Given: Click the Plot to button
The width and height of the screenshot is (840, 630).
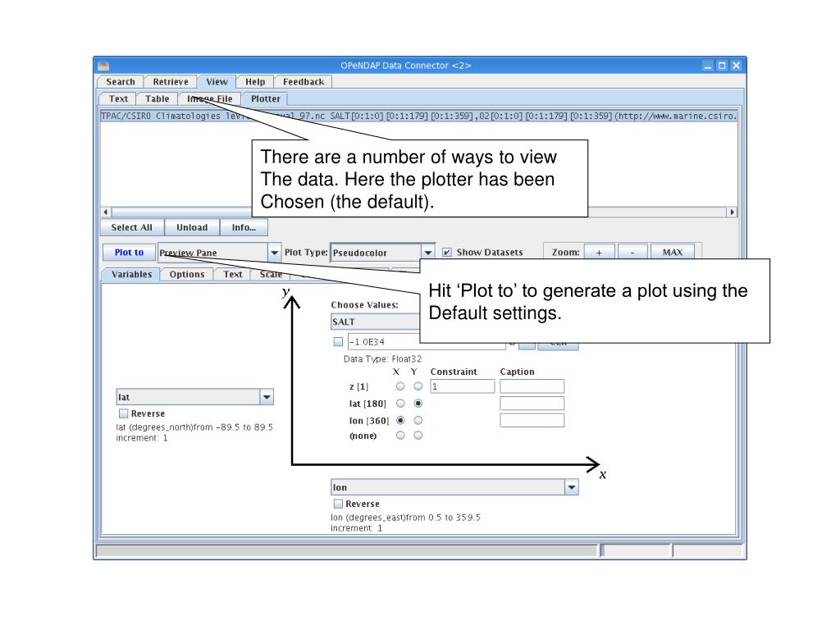Looking at the screenshot, I should [129, 253].
